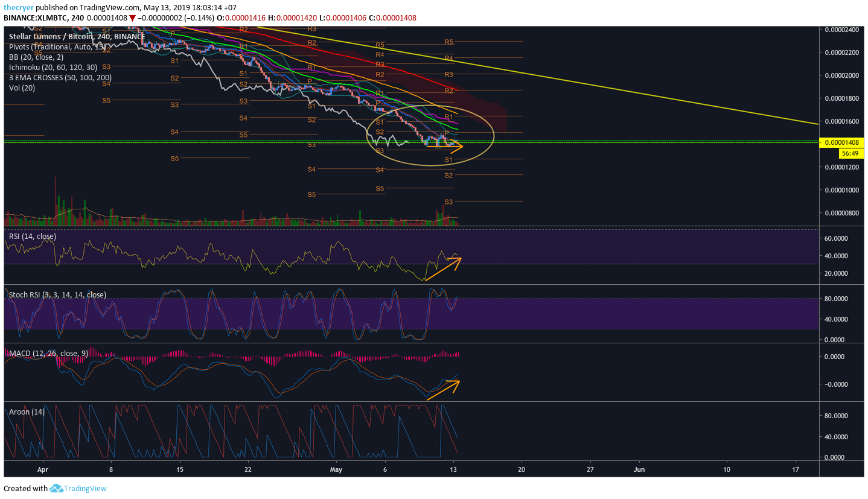868x499 pixels.
Task: Click the author name 'thecryer'
Action: [19, 8]
